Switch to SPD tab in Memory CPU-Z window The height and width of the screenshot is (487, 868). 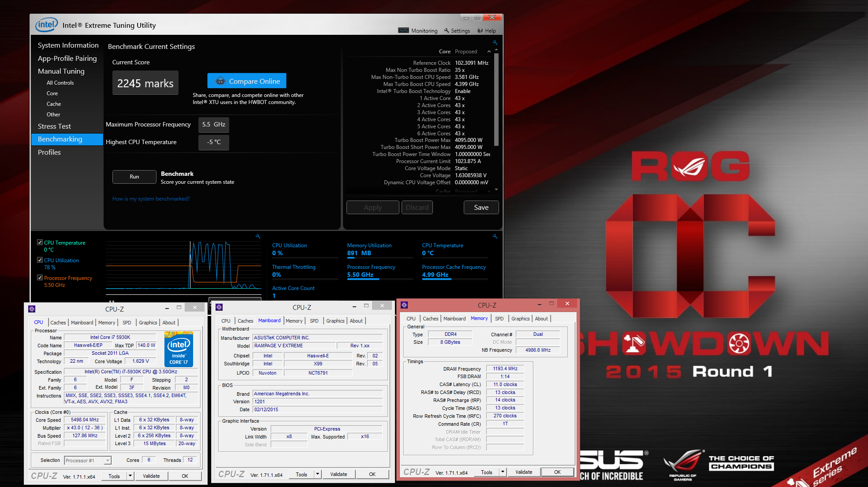click(x=499, y=318)
